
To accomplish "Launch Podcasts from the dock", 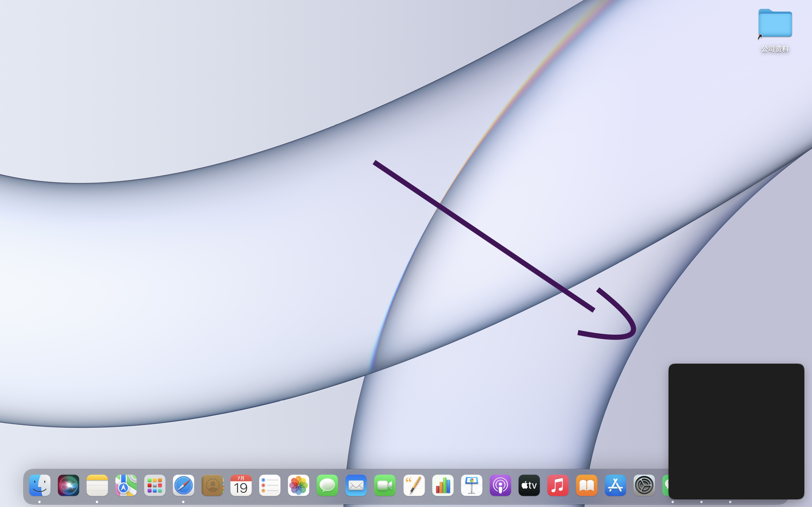I will tap(500, 485).
